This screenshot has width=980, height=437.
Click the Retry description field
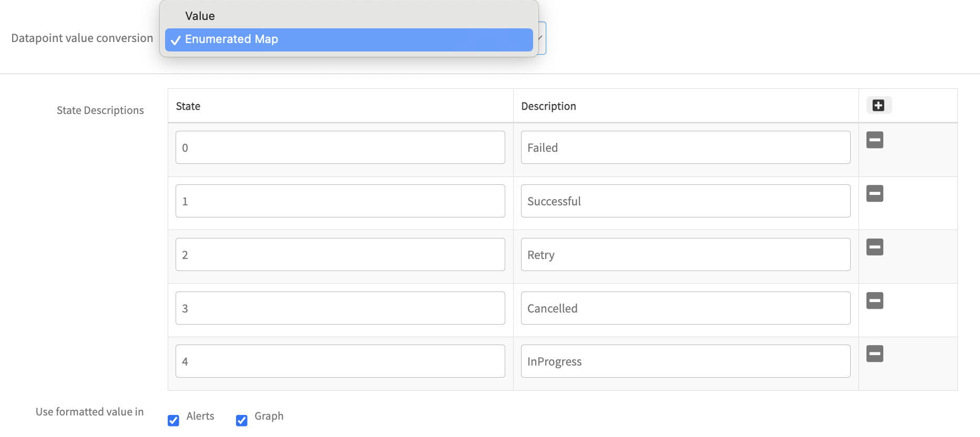pos(685,255)
